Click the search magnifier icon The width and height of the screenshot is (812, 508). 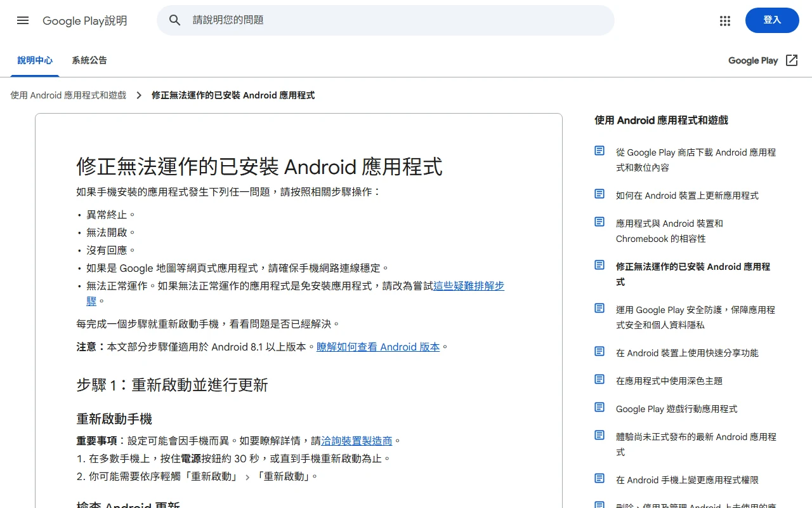[x=175, y=20]
